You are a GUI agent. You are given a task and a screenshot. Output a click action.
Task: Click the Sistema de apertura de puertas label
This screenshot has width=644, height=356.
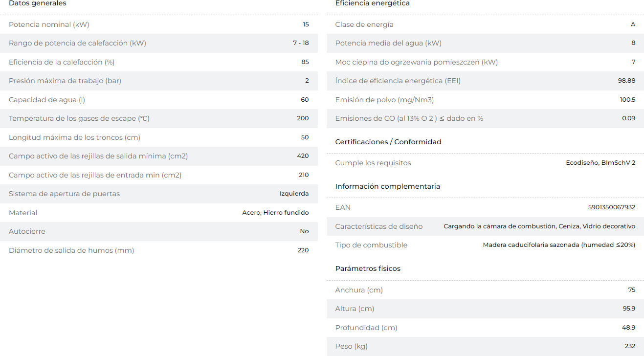pyautogui.click(x=64, y=194)
